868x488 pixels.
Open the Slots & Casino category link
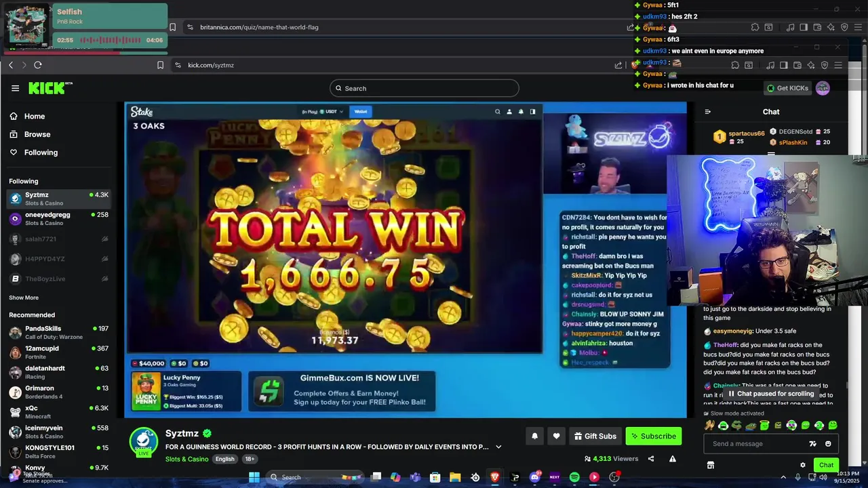click(187, 459)
